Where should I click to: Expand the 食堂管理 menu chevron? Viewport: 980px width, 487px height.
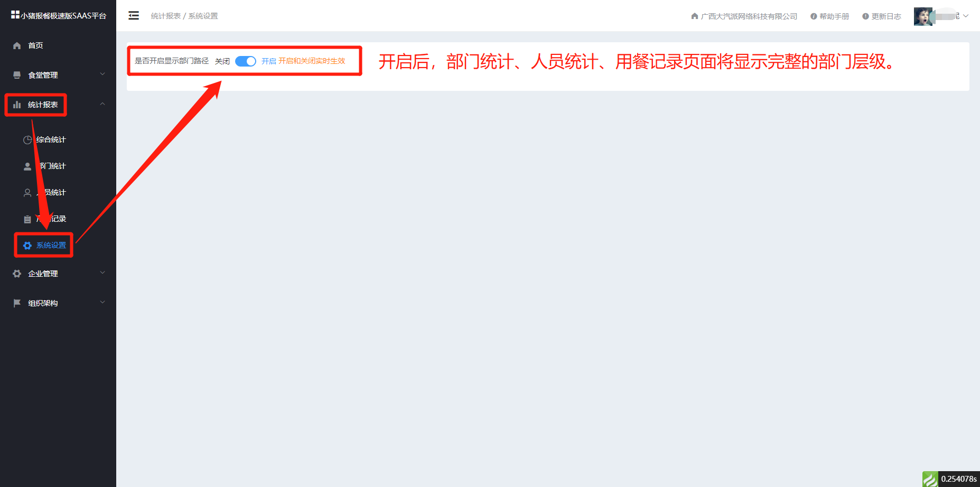(x=102, y=74)
